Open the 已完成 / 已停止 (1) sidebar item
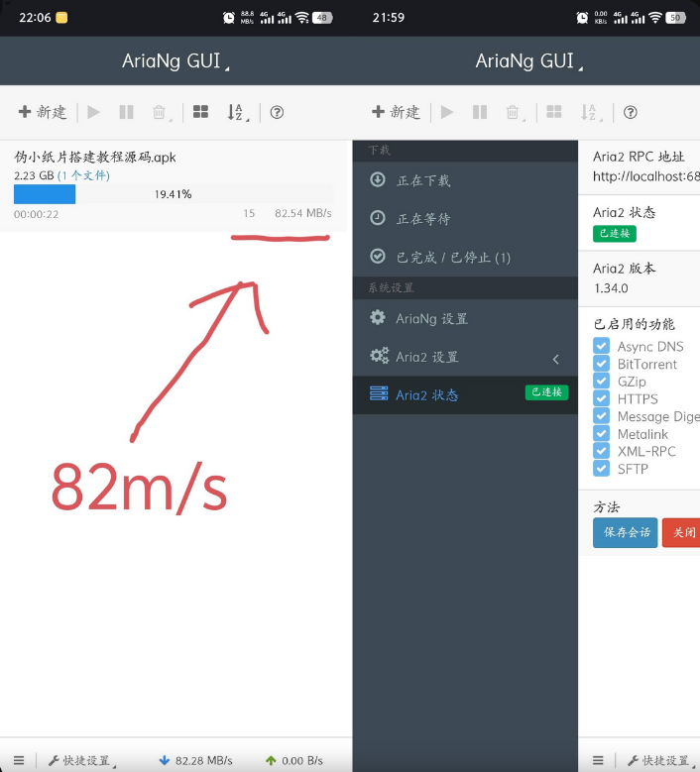Image resolution: width=700 pixels, height=772 pixels. pyautogui.click(x=465, y=257)
